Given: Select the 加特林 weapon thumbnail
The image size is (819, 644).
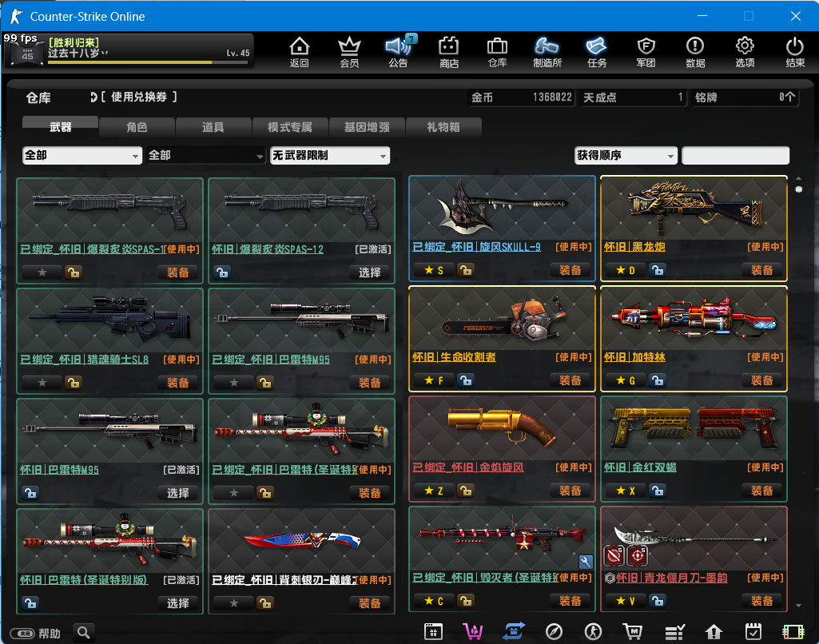Looking at the screenshot, I should click(x=694, y=319).
